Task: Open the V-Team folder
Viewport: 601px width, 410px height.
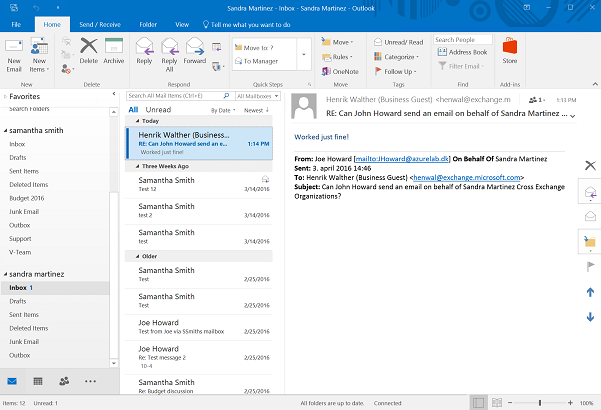Action: click(x=20, y=252)
